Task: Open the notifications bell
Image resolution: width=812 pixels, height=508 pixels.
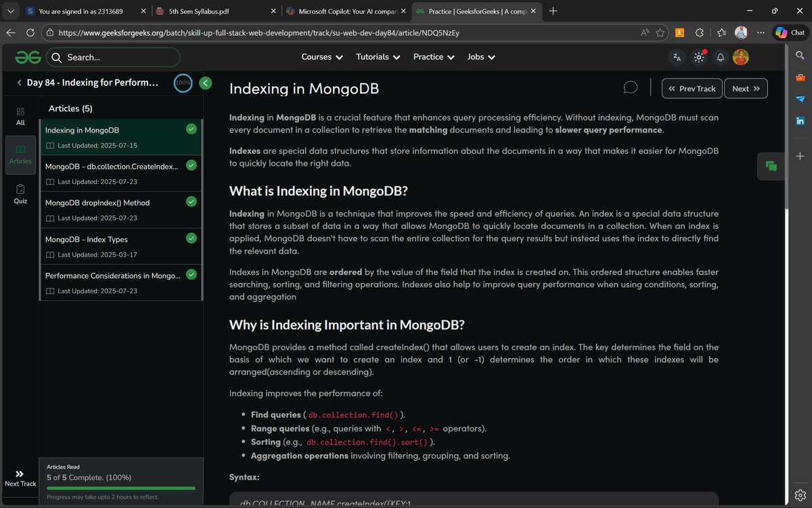Action: coord(721,58)
